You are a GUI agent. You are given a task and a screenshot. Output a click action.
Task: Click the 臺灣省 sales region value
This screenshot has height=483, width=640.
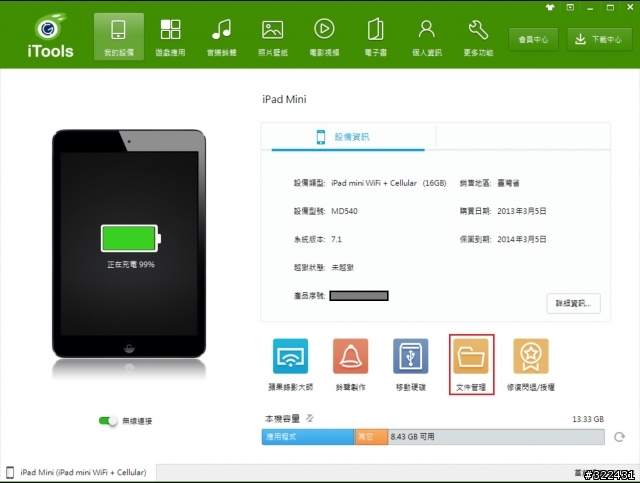(x=508, y=183)
